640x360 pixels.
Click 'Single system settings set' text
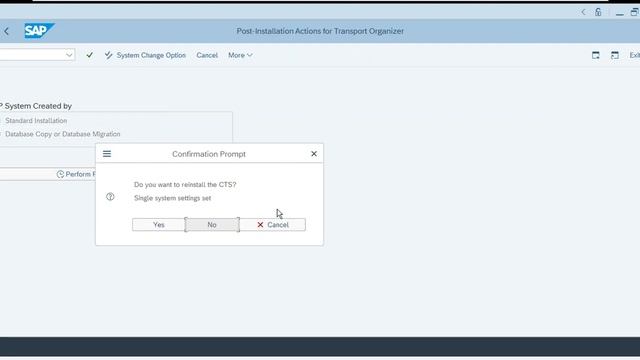click(173, 198)
